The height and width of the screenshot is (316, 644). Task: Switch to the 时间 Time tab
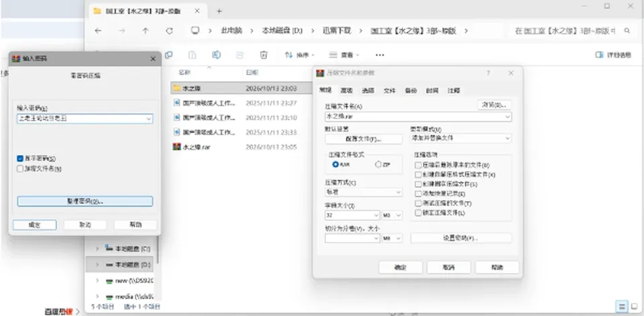(432, 91)
